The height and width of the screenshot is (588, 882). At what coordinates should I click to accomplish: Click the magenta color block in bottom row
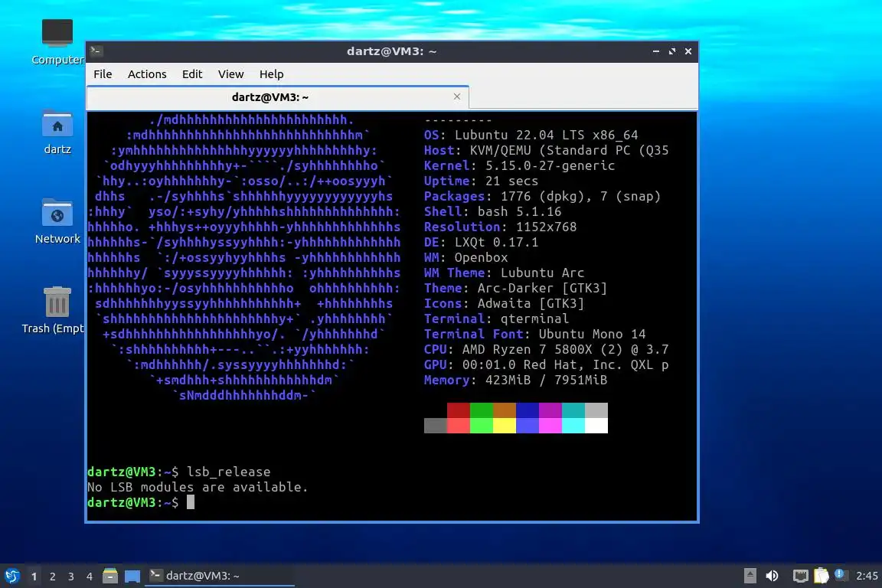click(x=550, y=426)
